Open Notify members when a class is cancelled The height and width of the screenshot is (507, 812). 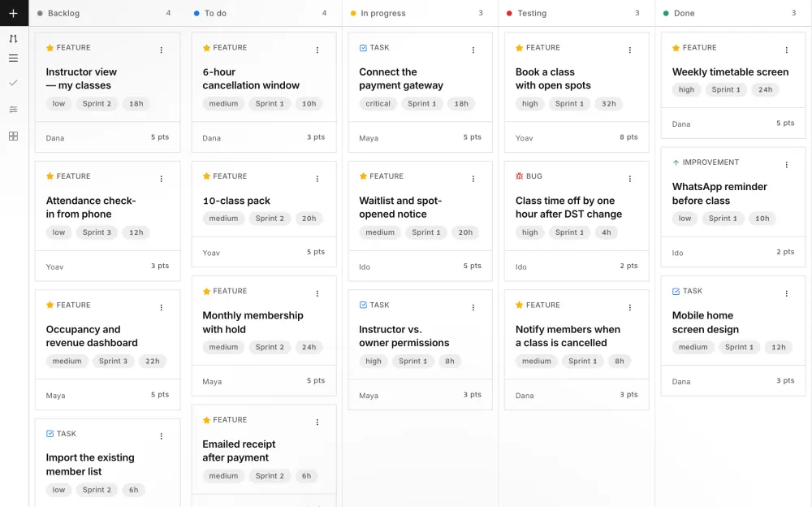pos(568,336)
